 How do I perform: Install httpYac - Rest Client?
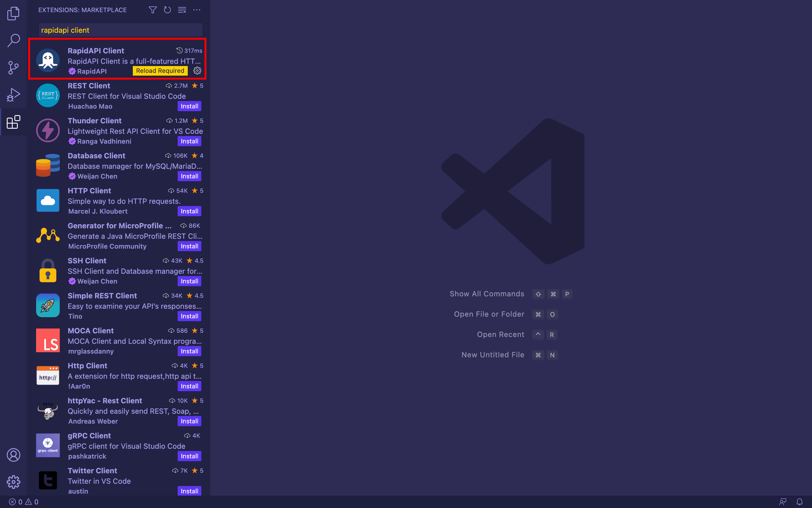(x=189, y=421)
